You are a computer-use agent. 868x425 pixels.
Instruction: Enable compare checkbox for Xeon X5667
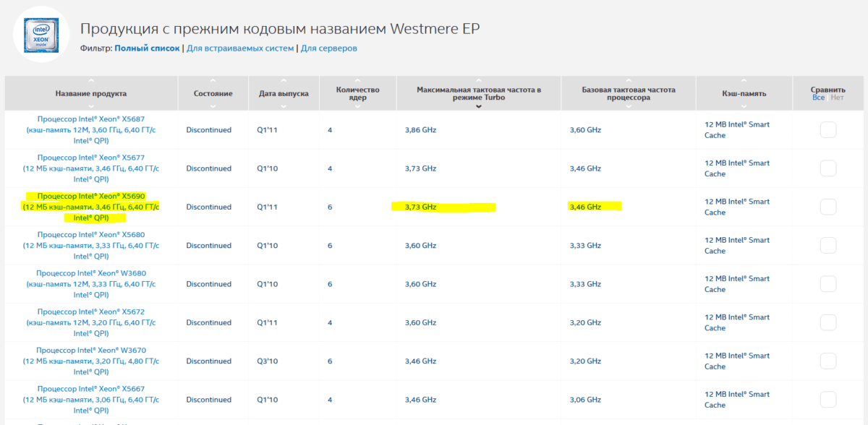[x=828, y=399]
